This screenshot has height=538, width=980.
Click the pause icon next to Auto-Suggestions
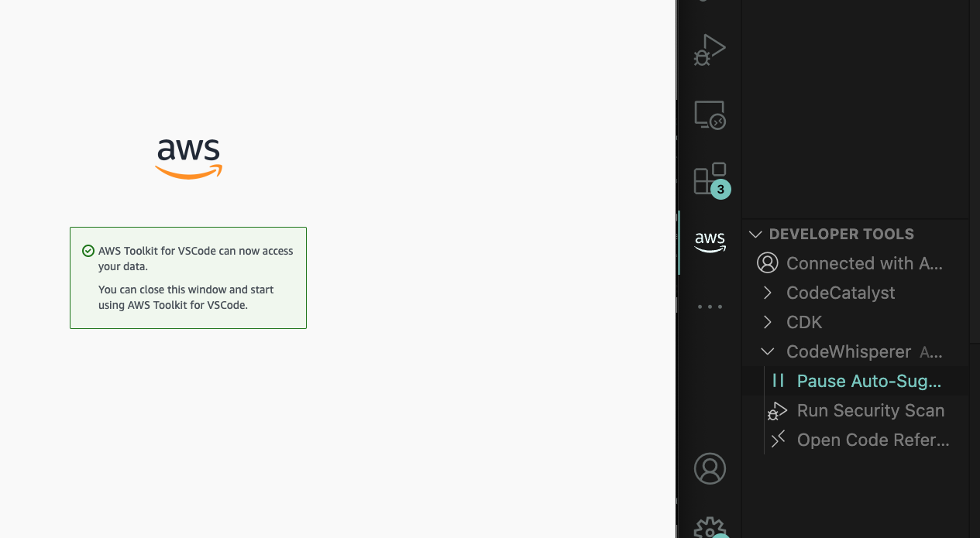779,380
